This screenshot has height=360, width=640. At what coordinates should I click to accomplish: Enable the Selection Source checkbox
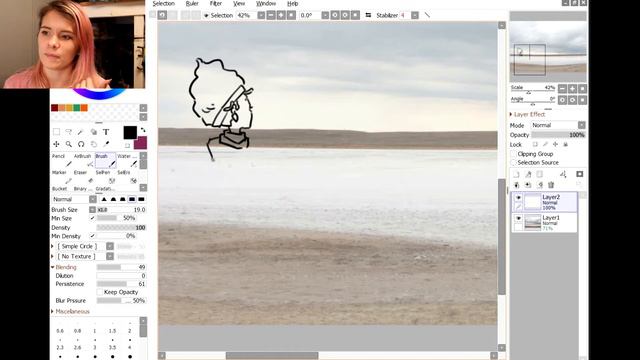[514, 162]
